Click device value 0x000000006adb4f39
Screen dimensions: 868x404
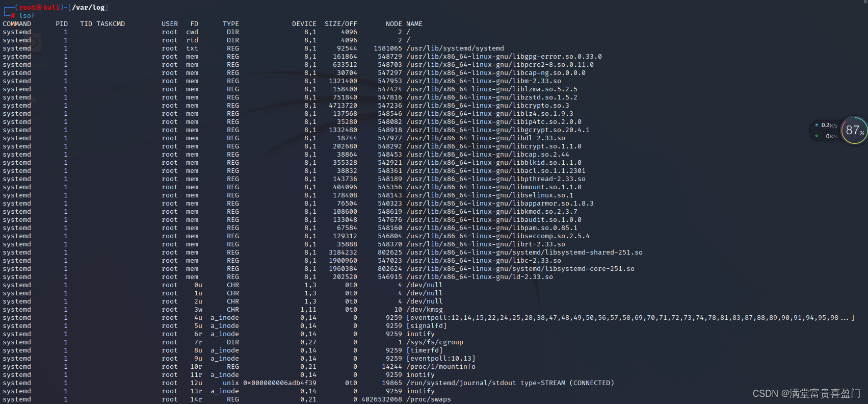click(x=280, y=383)
